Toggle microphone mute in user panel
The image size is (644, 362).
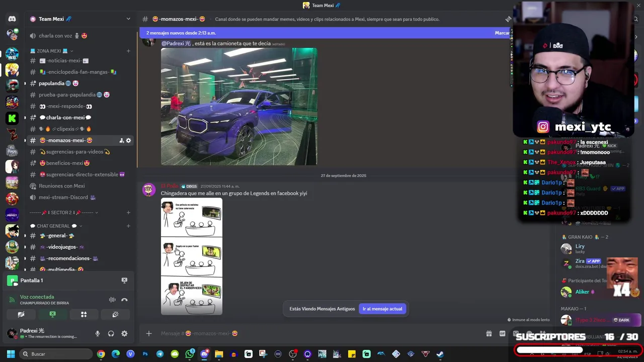[x=98, y=333]
